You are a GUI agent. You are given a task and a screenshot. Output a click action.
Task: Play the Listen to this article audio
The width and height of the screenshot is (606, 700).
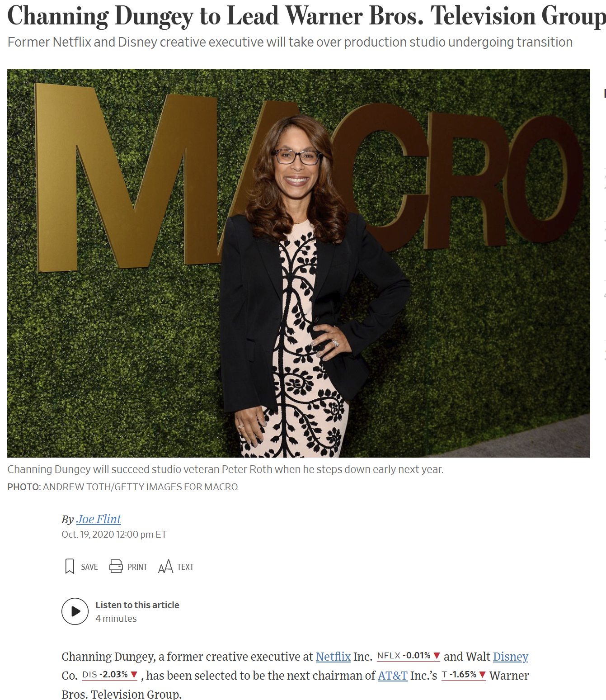[x=75, y=611]
